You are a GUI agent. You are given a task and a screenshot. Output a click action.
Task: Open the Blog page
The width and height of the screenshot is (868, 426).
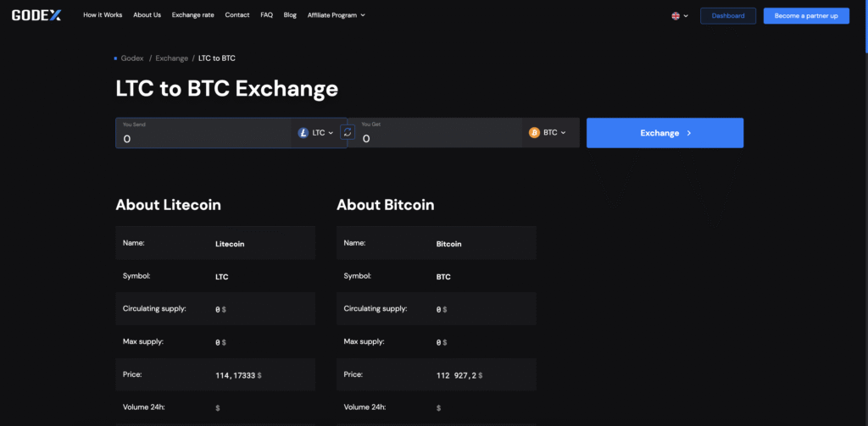point(290,15)
